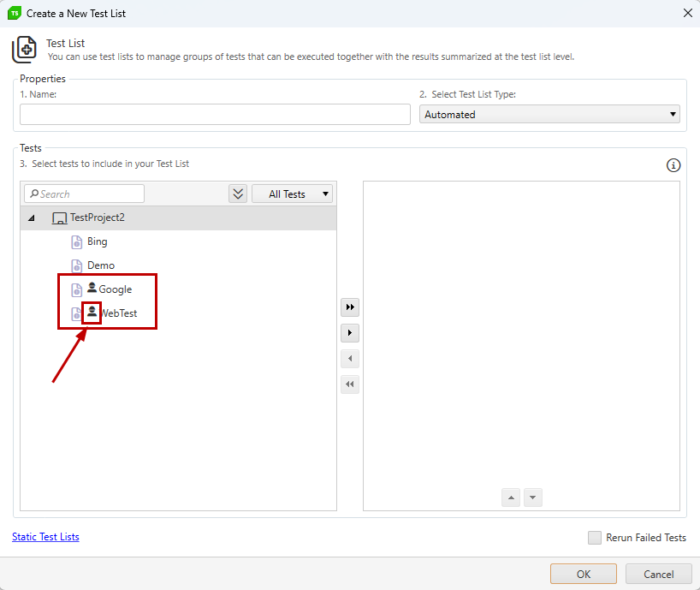Click the user icon beside Google
The image size is (700, 590).
(x=92, y=288)
